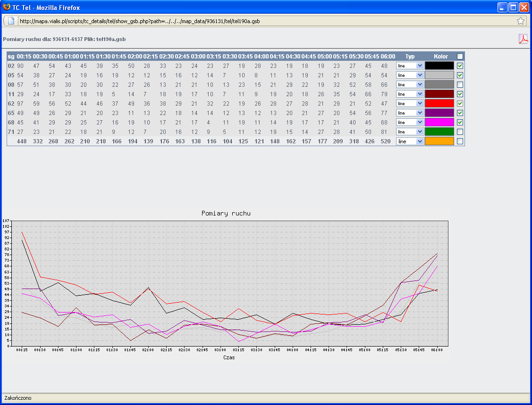Enable the checkbox for row 71

pyautogui.click(x=460, y=132)
